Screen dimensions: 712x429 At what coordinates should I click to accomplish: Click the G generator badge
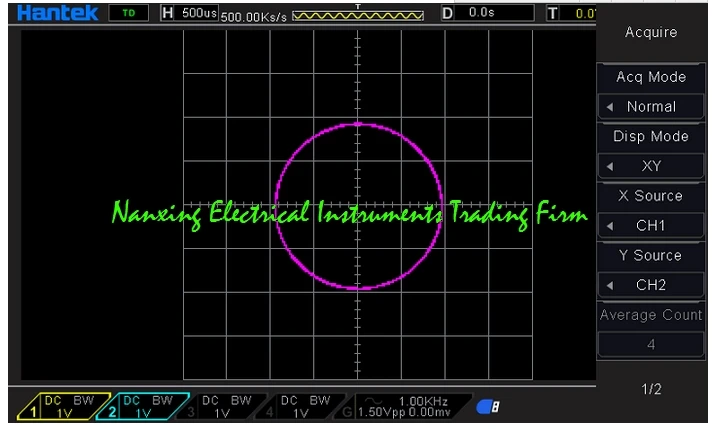[347, 412]
